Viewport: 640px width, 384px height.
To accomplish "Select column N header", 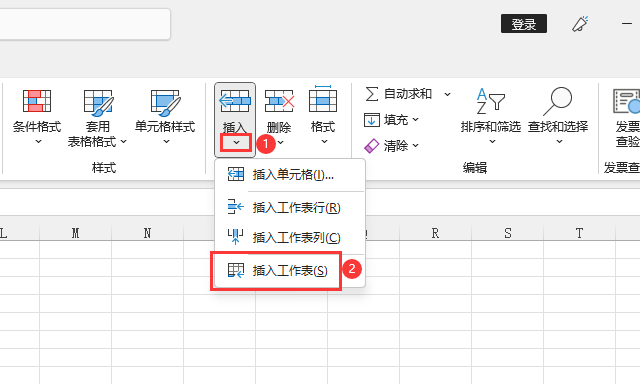I will pyautogui.click(x=147, y=233).
